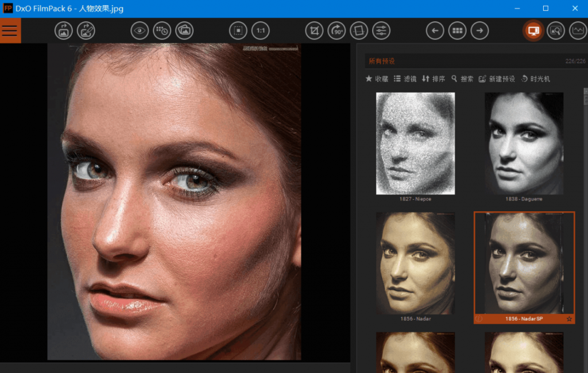Click the main portrait preview image
The image size is (588, 373).
click(x=174, y=201)
